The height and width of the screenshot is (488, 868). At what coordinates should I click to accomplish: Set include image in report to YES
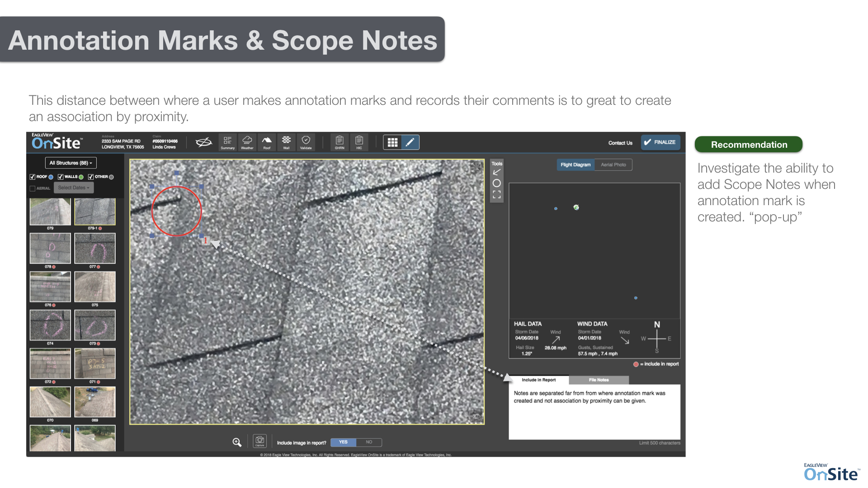pos(343,442)
